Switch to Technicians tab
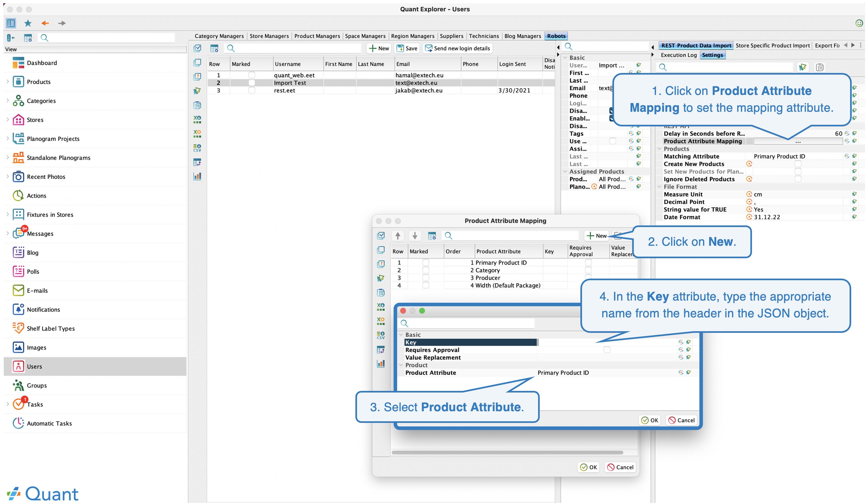Image resolution: width=868 pixels, height=504 pixels. tap(484, 36)
